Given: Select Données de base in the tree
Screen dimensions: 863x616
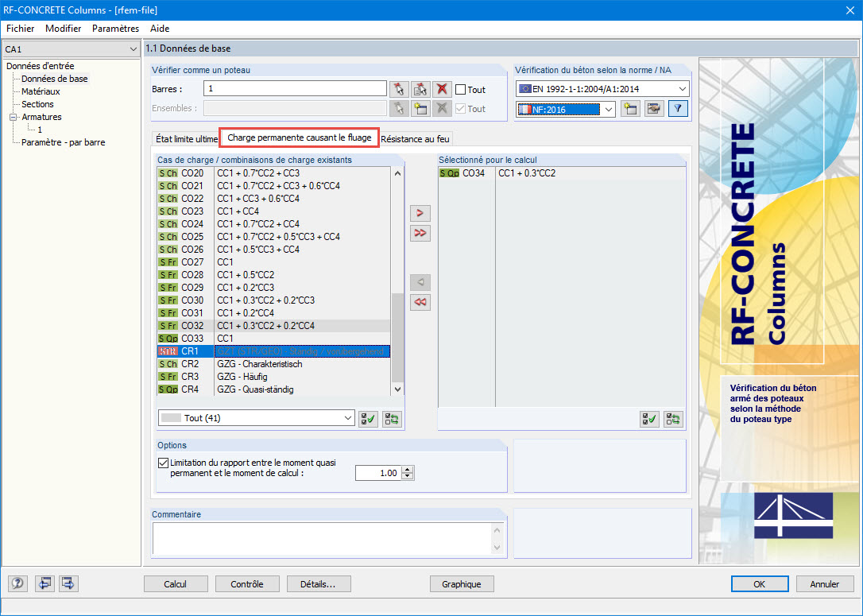Looking at the screenshot, I should [x=55, y=79].
